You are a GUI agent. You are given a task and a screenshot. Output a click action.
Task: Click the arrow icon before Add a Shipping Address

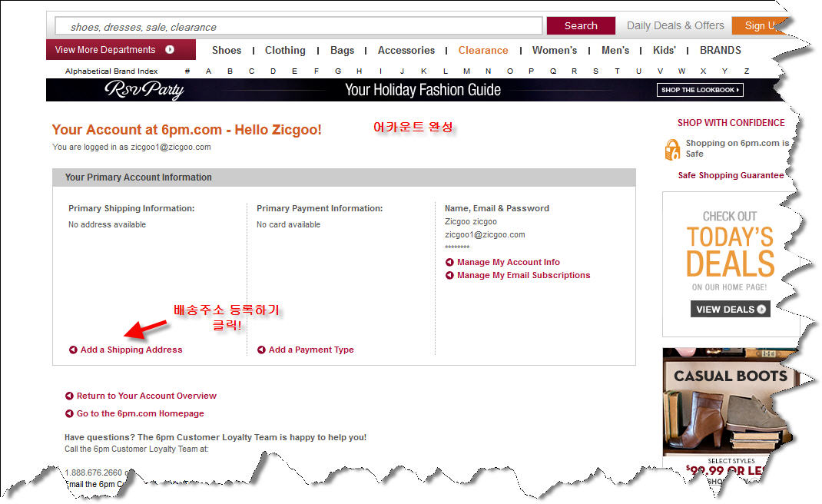coord(74,350)
